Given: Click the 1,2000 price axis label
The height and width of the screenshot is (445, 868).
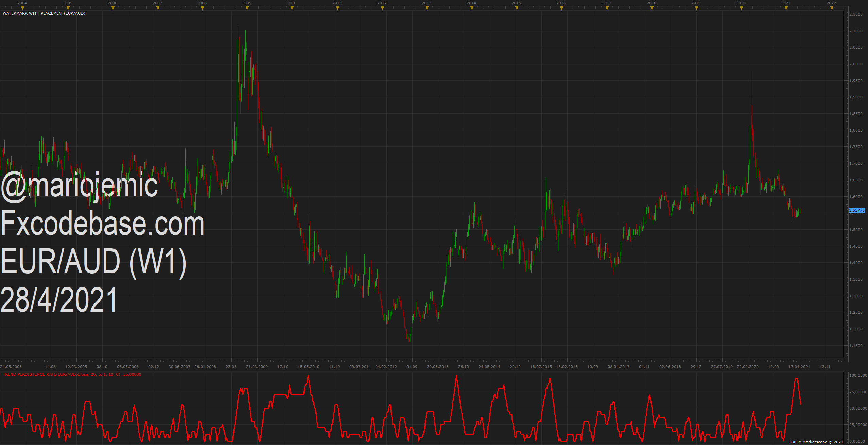Looking at the screenshot, I should tap(856, 329).
